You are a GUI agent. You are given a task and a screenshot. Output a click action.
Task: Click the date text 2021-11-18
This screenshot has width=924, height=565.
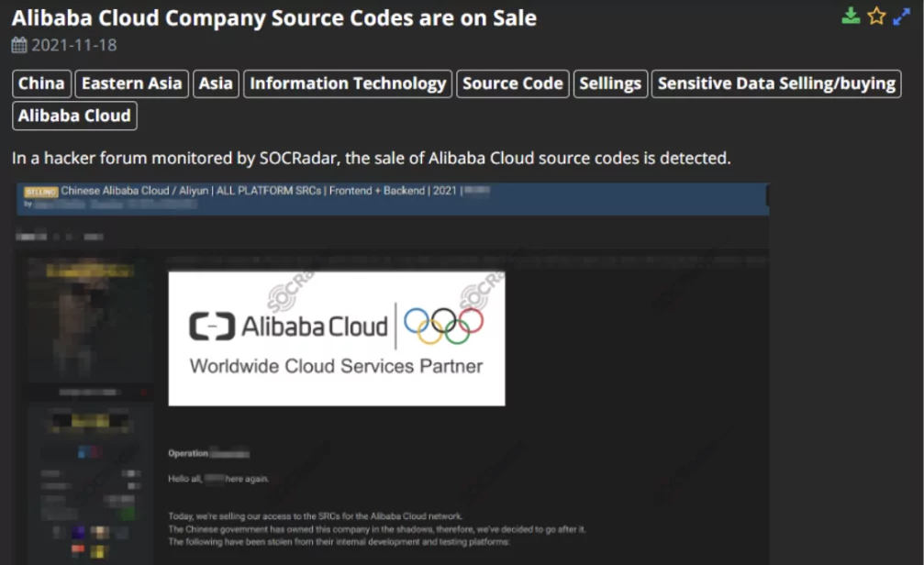point(74,45)
